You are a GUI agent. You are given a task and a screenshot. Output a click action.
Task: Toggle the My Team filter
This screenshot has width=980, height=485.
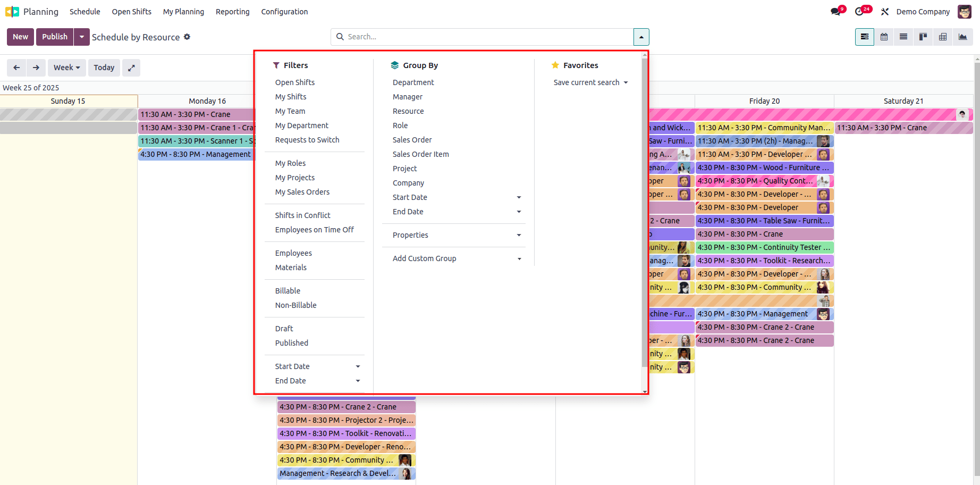tap(290, 111)
